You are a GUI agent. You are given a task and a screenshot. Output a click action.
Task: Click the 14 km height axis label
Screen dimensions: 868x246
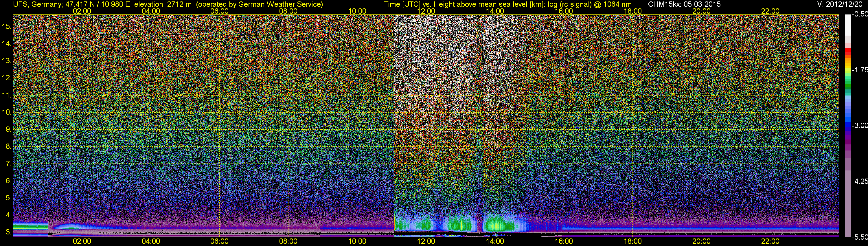[x=7, y=43]
